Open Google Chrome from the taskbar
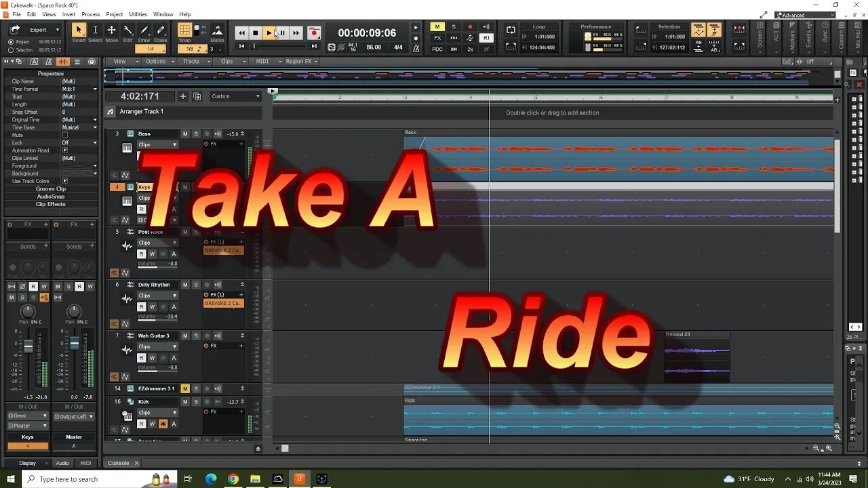Image resolution: width=868 pixels, height=488 pixels. [x=233, y=479]
